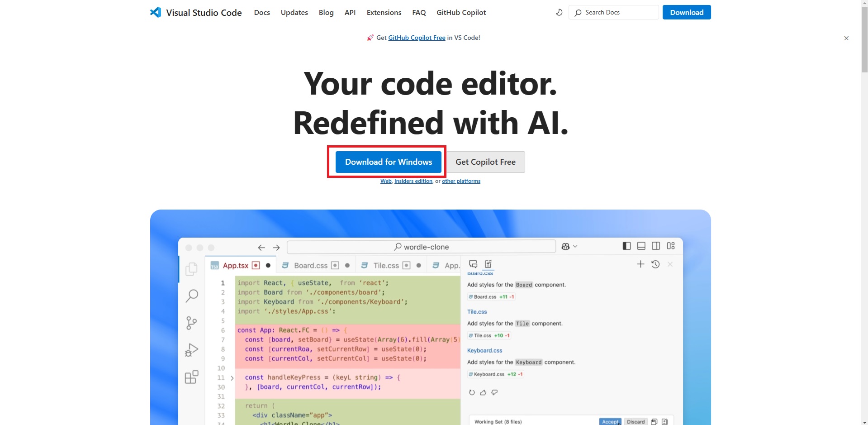
Task: Open the other platforms link
Action: coord(461,181)
